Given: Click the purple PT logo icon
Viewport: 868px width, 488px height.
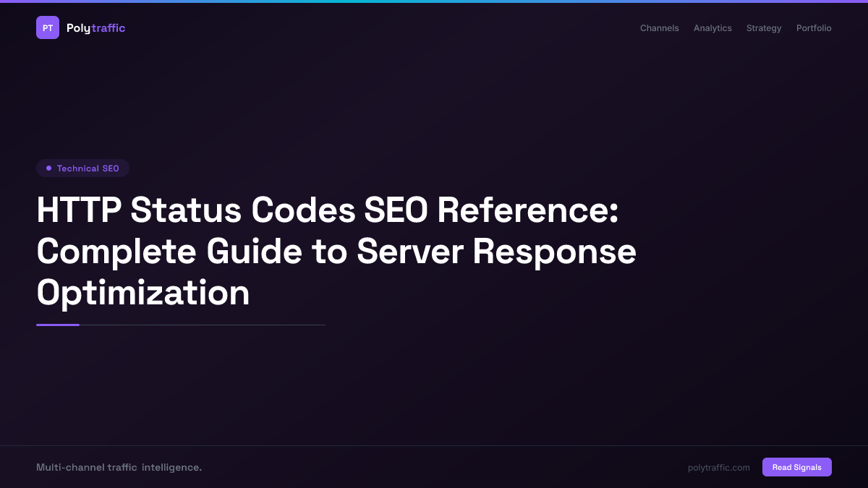Looking at the screenshot, I should 48,27.
